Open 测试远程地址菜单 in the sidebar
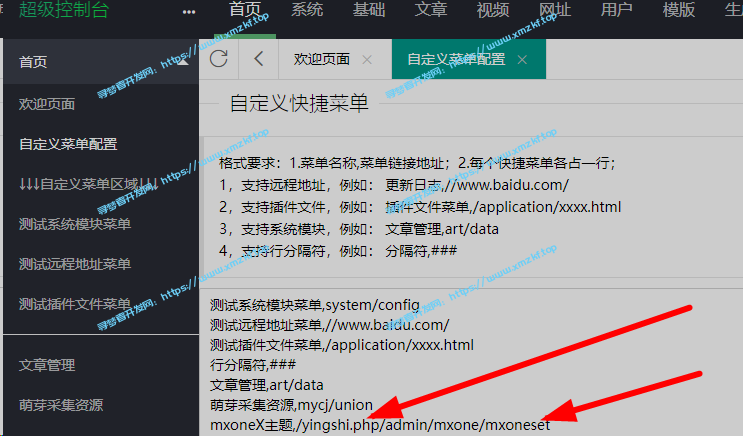Viewport: 743px width, 436px height. (x=75, y=264)
